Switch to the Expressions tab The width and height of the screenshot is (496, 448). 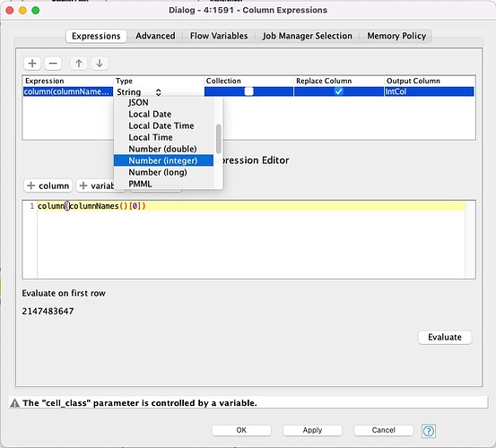coord(96,36)
